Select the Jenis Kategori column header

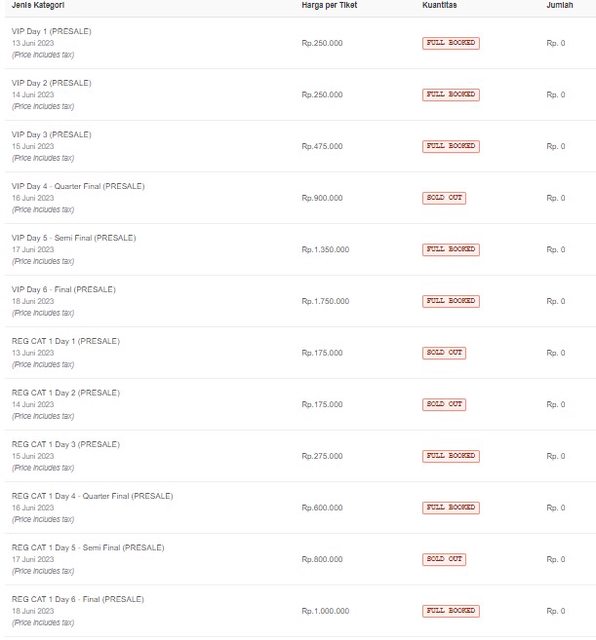pyautogui.click(x=38, y=5)
